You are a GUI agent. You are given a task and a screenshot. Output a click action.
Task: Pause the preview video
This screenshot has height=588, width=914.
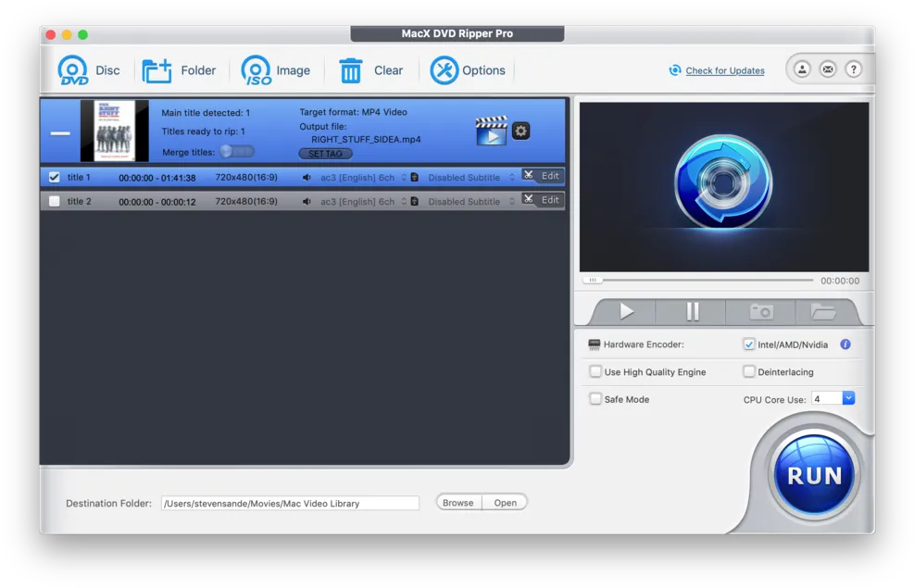pos(693,312)
